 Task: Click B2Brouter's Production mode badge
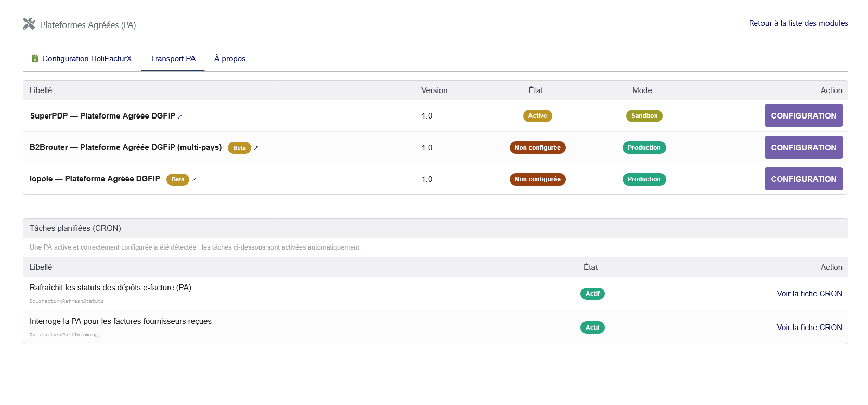click(644, 148)
